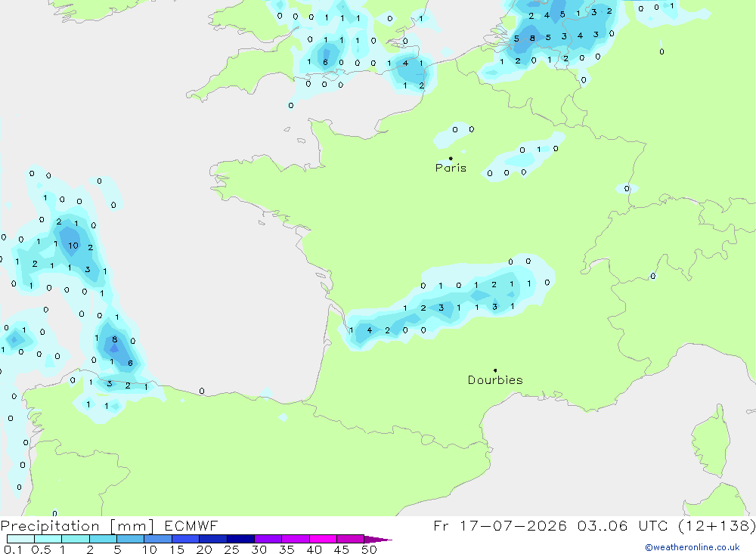
Task: Open the weatheronline.co.uk copyright link
Action: [x=692, y=547]
